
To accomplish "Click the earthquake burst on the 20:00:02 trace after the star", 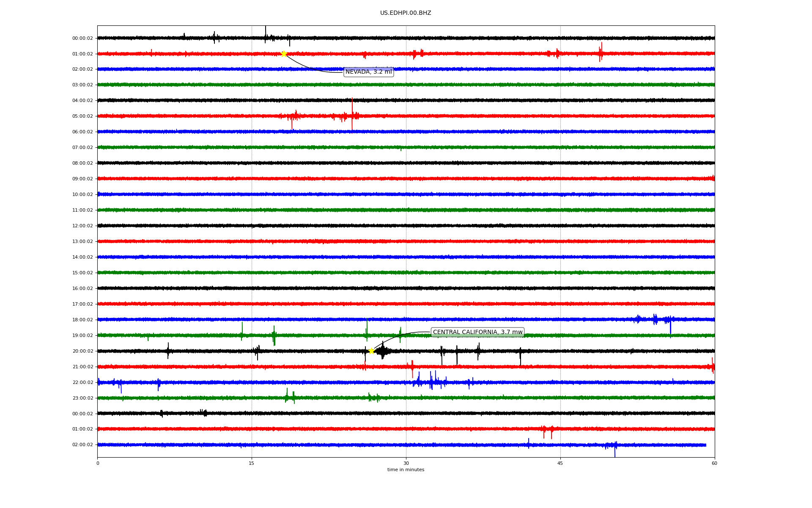I will 383,351.
